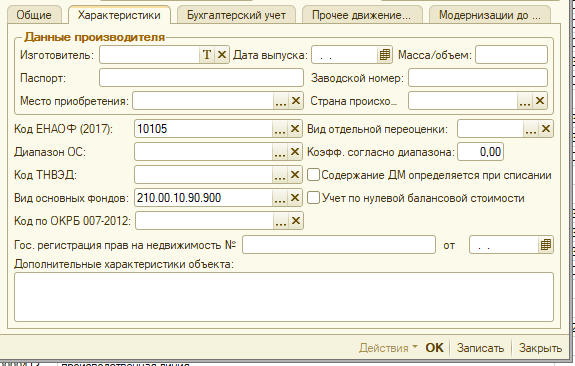This screenshot has height=366, width=575.
Task: Clear the Место приобретения field
Action: click(296, 101)
